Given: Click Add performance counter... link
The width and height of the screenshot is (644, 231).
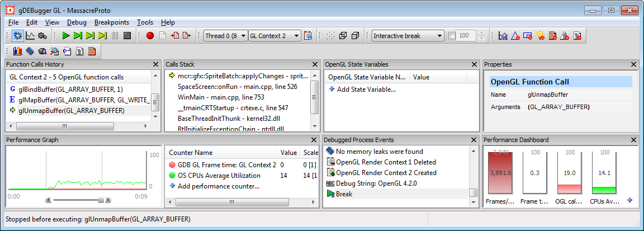Looking at the screenshot, I should click(218, 186).
